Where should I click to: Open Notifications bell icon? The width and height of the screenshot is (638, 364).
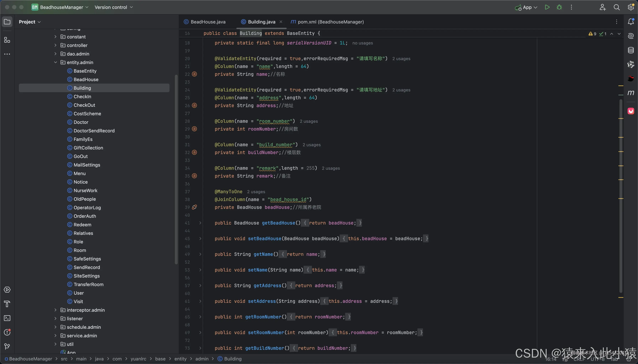click(631, 22)
